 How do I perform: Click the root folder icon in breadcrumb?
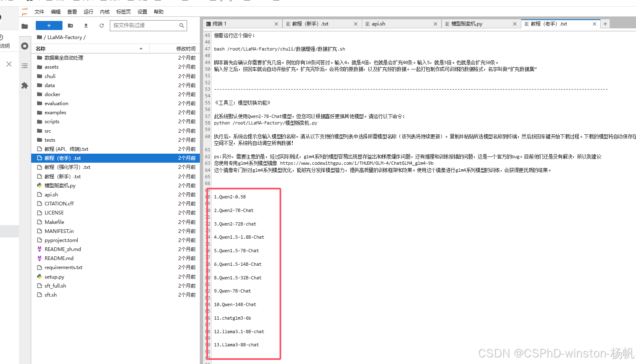point(39,37)
